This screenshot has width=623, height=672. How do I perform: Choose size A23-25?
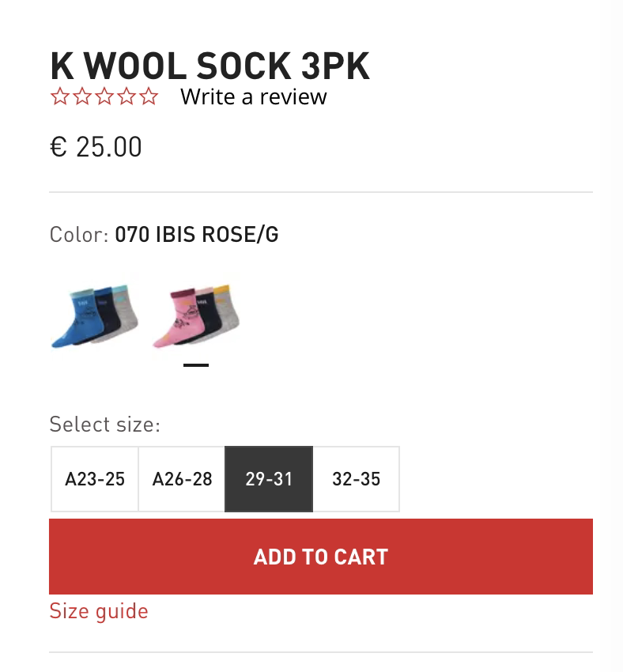pyautogui.click(x=95, y=479)
